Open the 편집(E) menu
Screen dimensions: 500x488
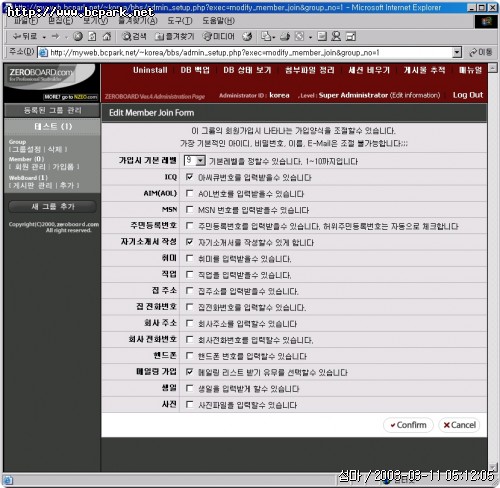[61, 21]
